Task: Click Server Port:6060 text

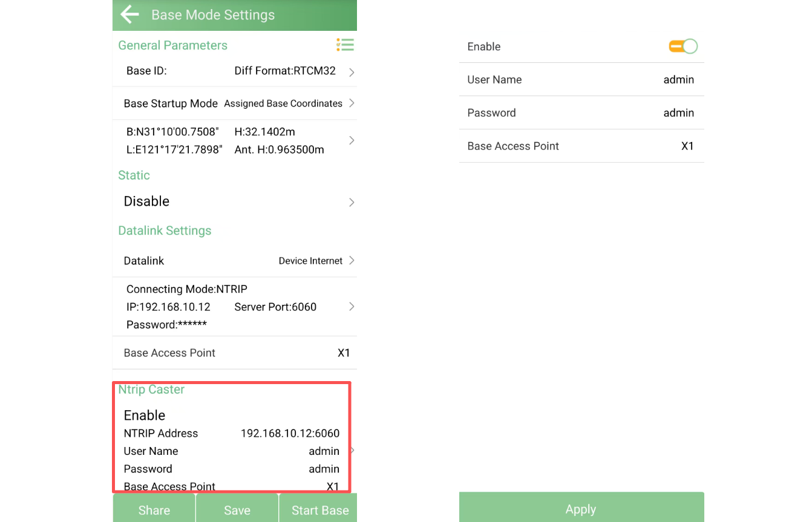Action: pyautogui.click(x=275, y=307)
